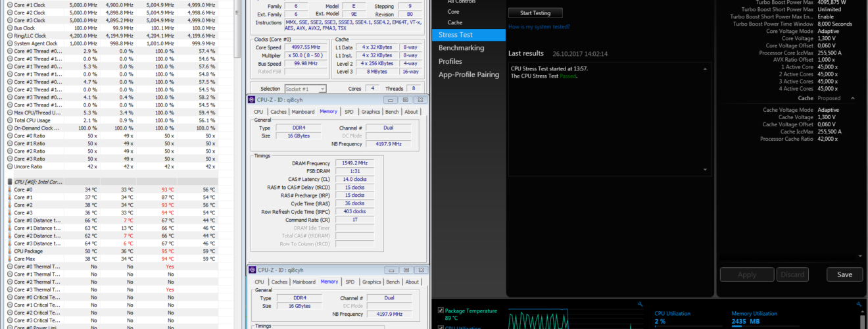Click the upper CPU-Z window title icon
Viewport: 868px width, 329px height.
(252, 100)
